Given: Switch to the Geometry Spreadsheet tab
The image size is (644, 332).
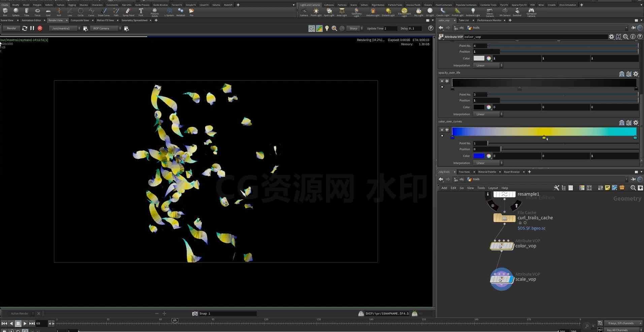Looking at the screenshot, I should tap(134, 20).
